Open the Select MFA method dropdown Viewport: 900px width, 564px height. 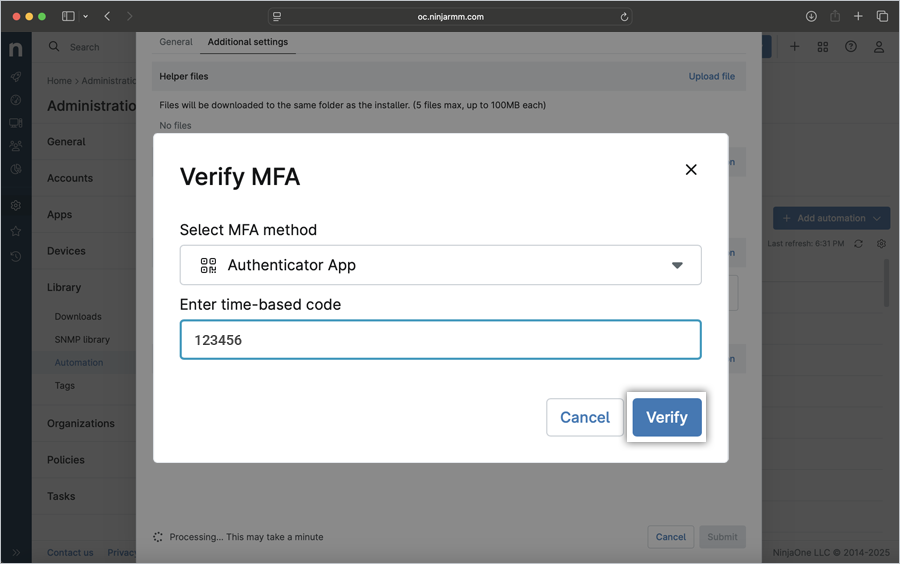point(440,265)
